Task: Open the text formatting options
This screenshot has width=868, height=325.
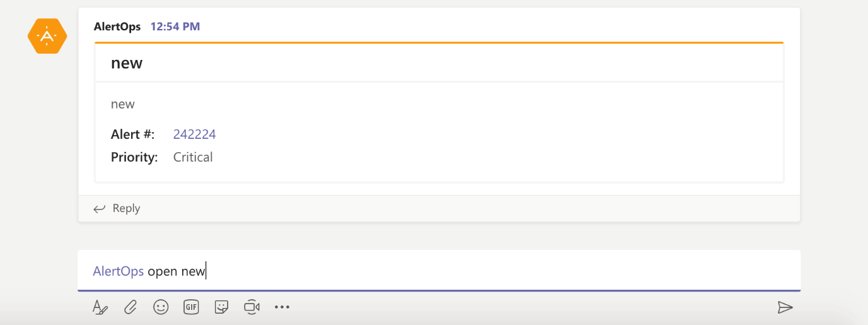Action: (100, 307)
